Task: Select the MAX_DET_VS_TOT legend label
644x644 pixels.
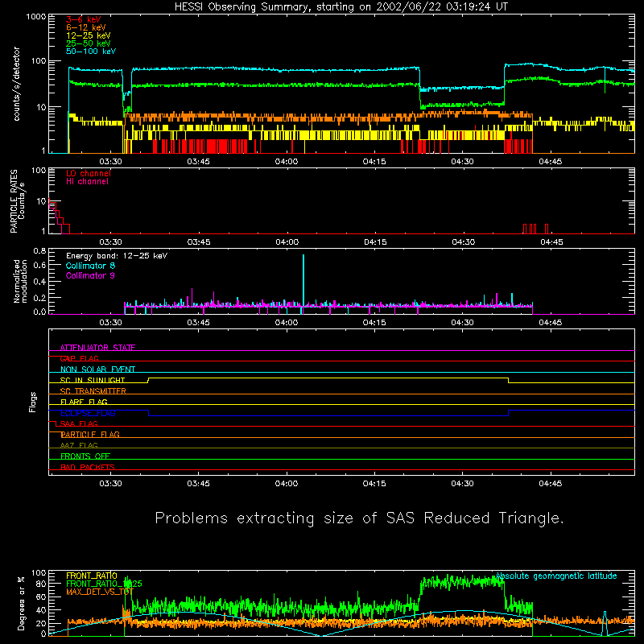Action: [x=100, y=592]
